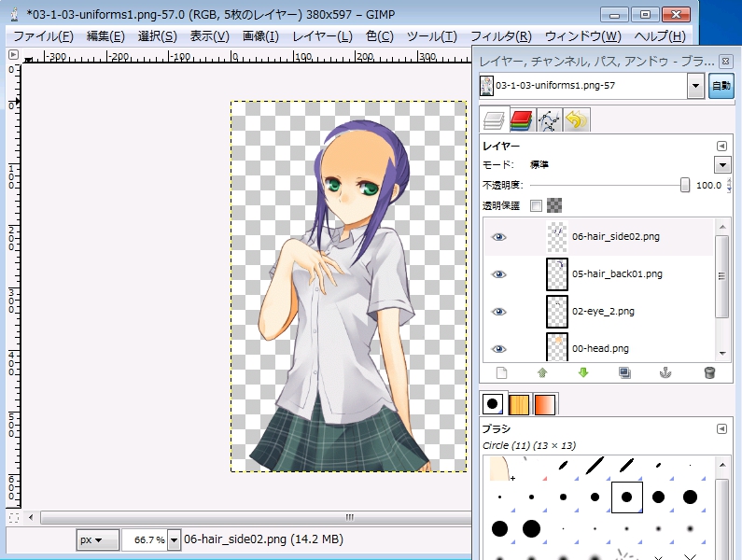Open the layer mode dropdown

point(722,165)
